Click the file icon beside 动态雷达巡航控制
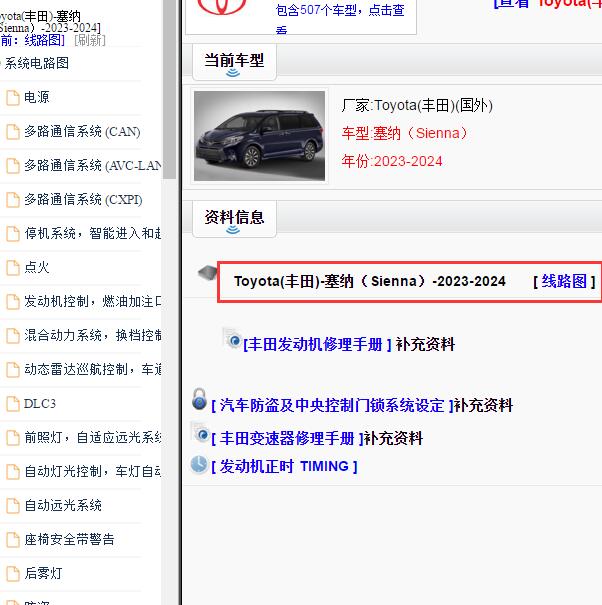This screenshot has width=602, height=605. click(13, 370)
